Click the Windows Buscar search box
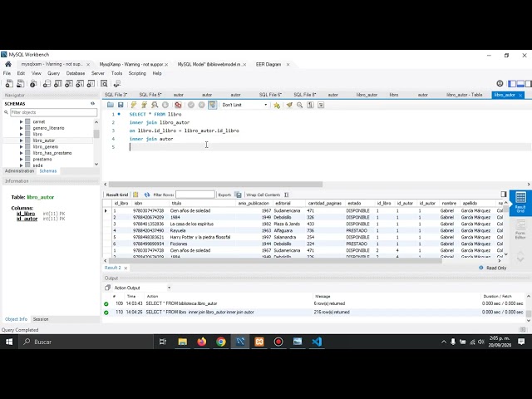The width and height of the screenshot is (532, 399). click(85, 342)
